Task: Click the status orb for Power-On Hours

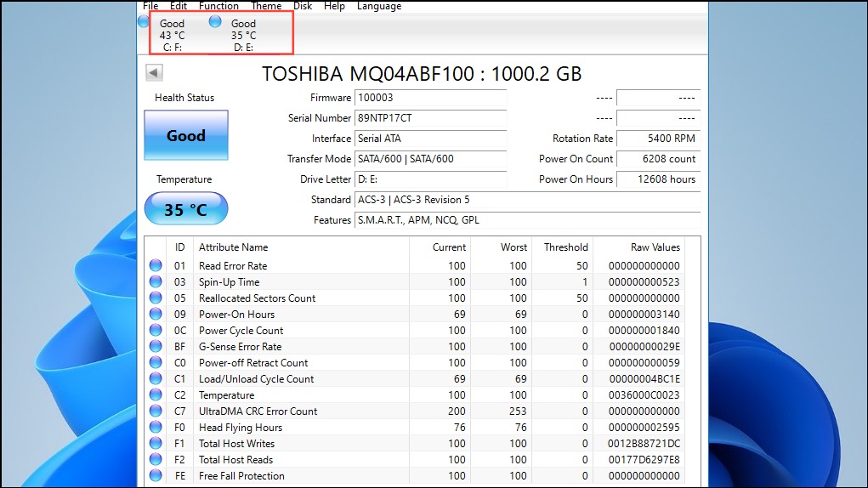Action: tap(156, 314)
